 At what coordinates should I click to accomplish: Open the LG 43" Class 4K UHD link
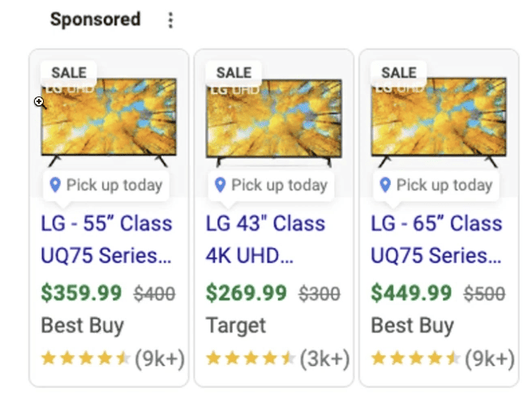[x=265, y=239]
